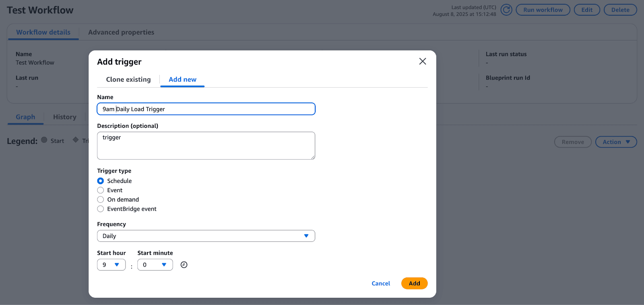The height and width of the screenshot is (305, 644).
Task: Choose the On demand trigger type
Action: coord(101,200)
